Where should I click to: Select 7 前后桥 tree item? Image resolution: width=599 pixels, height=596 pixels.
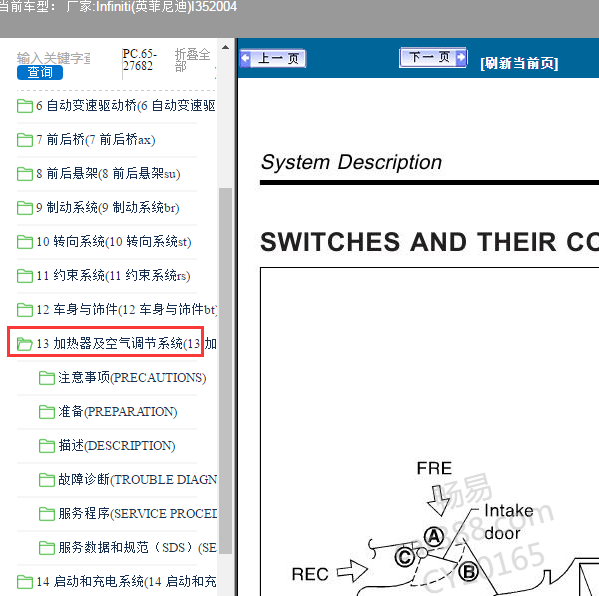(x=96, y=140)
